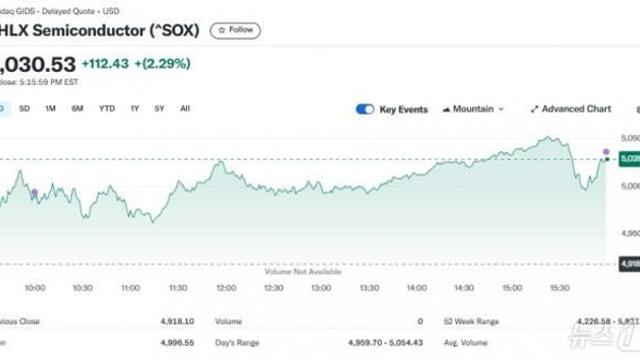
Task: Click the green current price label on axis
Action: click(629, 159)
